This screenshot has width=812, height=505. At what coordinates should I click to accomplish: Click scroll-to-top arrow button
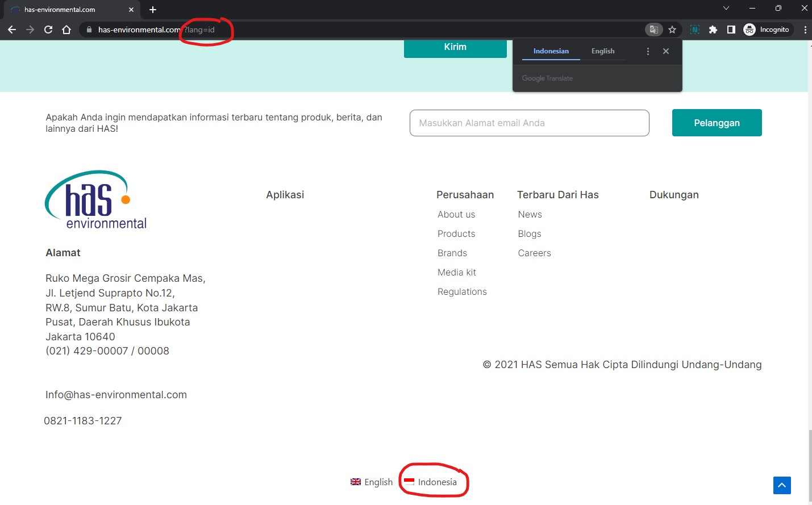pyautogui.click(x=782, y=485)
